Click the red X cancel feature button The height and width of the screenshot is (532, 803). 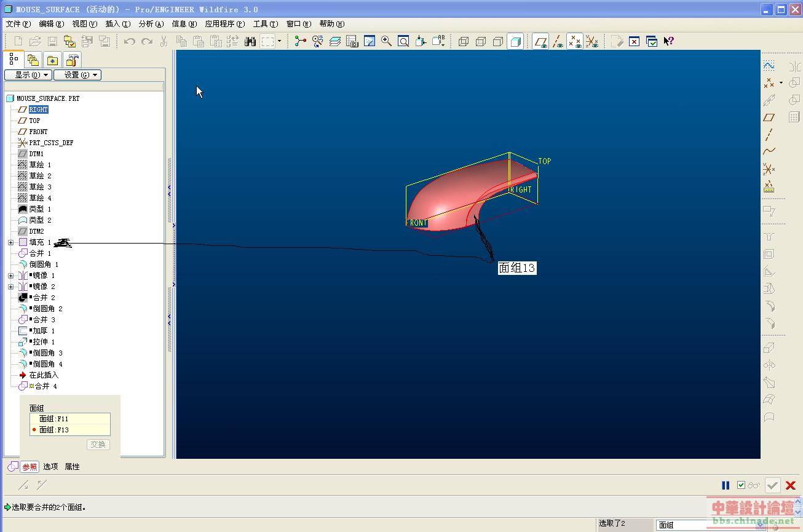point(791,485)
